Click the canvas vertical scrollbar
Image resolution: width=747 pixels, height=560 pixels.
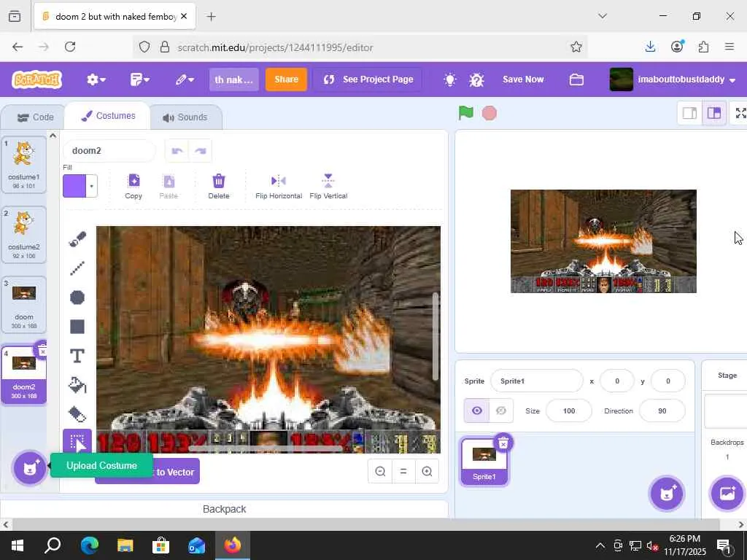tap(435, 336)
